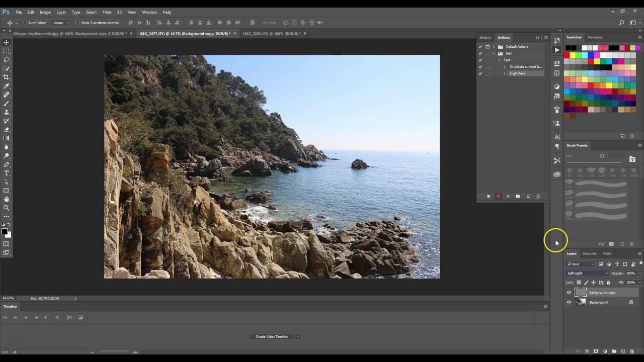
Task: Click the foreground color swatch
Action: pyautogui.click(x=5, y=231)
